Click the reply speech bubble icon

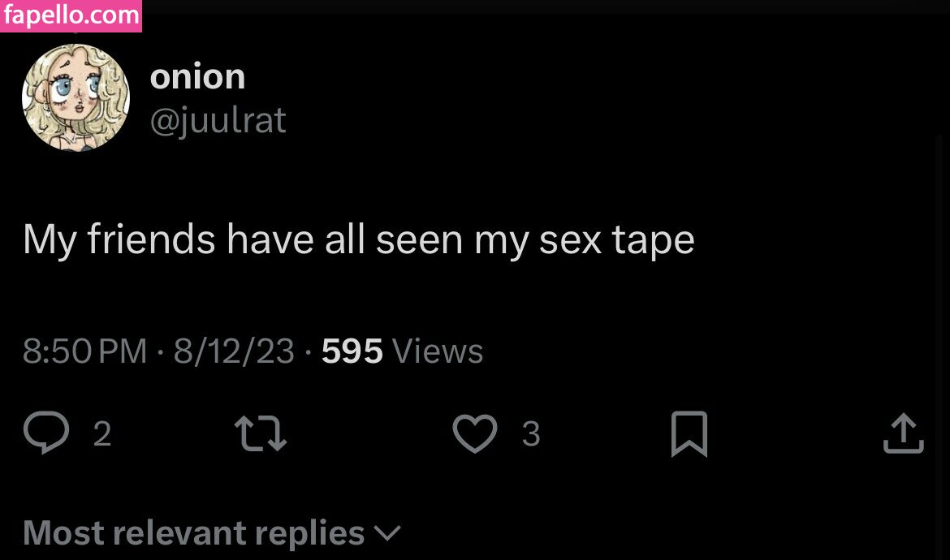click(x=46, y=433)
